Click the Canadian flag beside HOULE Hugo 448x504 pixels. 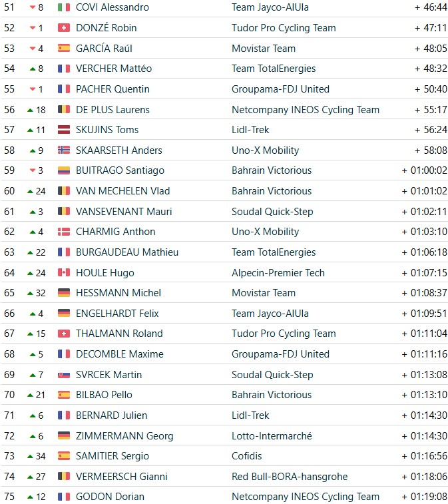click(x=64, y=272)
